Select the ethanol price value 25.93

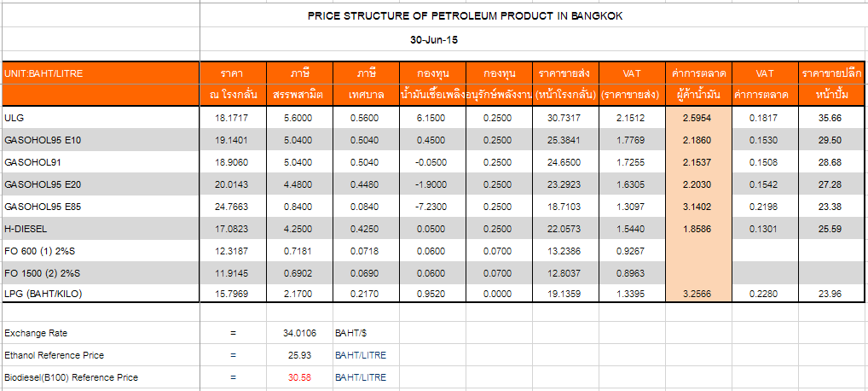299,355
